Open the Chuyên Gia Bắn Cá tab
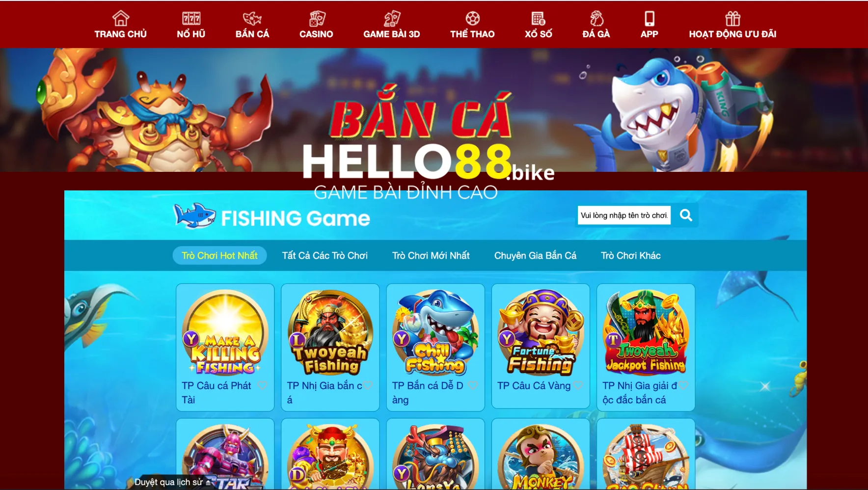 click(535, 255)
